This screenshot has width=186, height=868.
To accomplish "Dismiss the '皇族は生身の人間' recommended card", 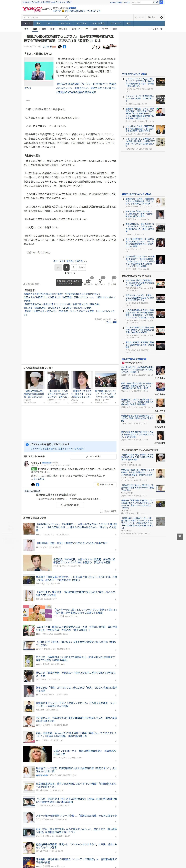I will pos(44,403).
